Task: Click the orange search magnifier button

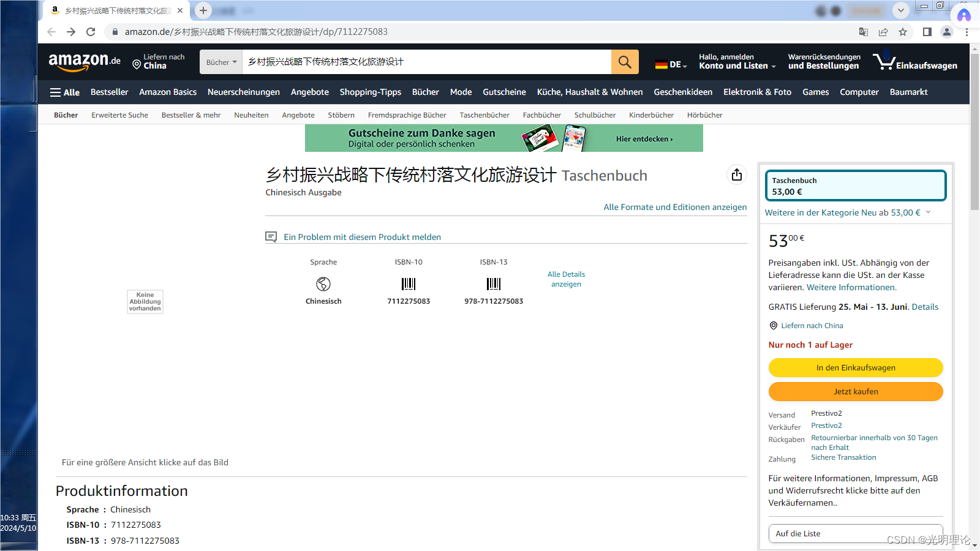Action: [x=625, y=62]
